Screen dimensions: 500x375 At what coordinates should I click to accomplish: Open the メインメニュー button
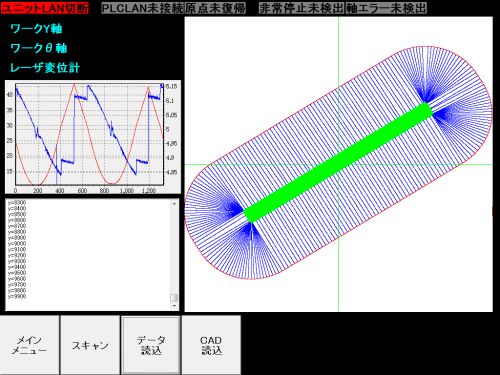click(x=30, y=345)
